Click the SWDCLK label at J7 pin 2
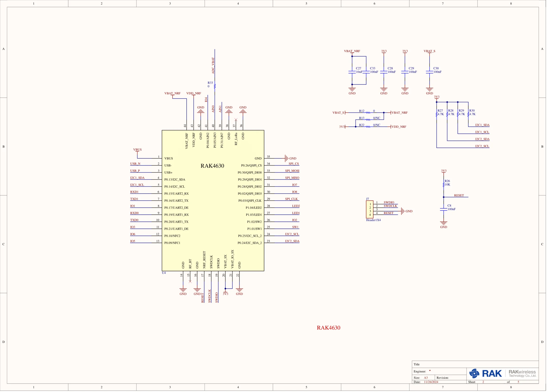Image resolution: width=547 pixels, height=392 pixels. pyautogui.click(x=390, y=206)
